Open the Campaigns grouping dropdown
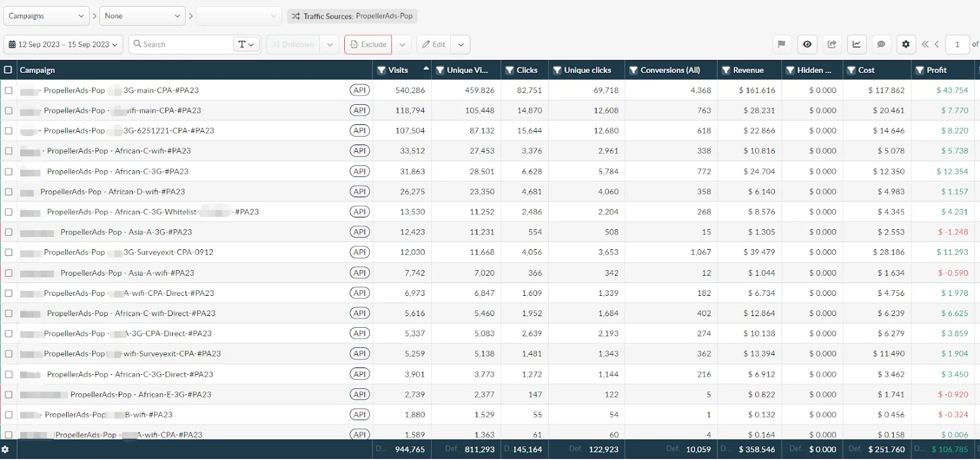Viewport: 980px width, 460px height. [x=46, y=16]
